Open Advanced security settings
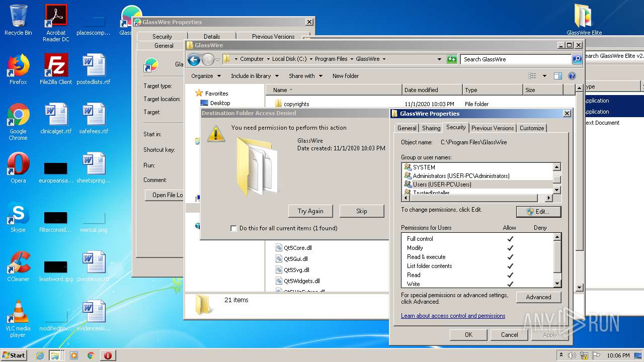 [x=538, y=297]
